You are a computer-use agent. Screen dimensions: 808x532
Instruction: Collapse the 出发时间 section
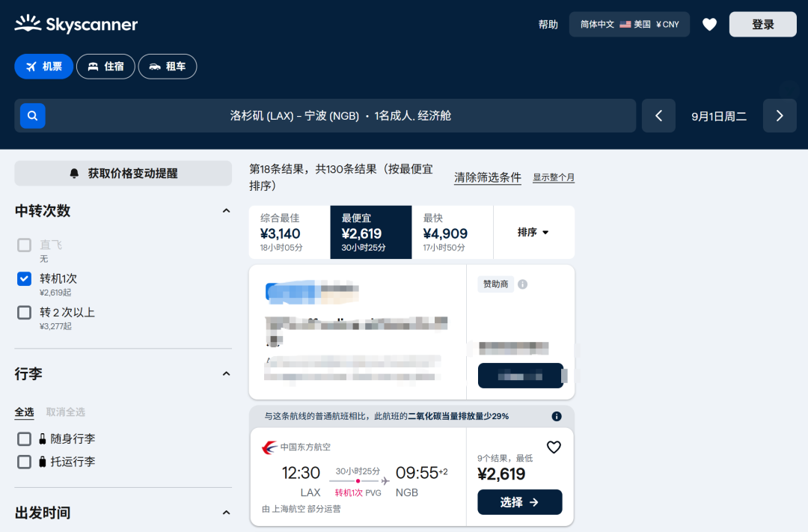(x=226, y=513)
